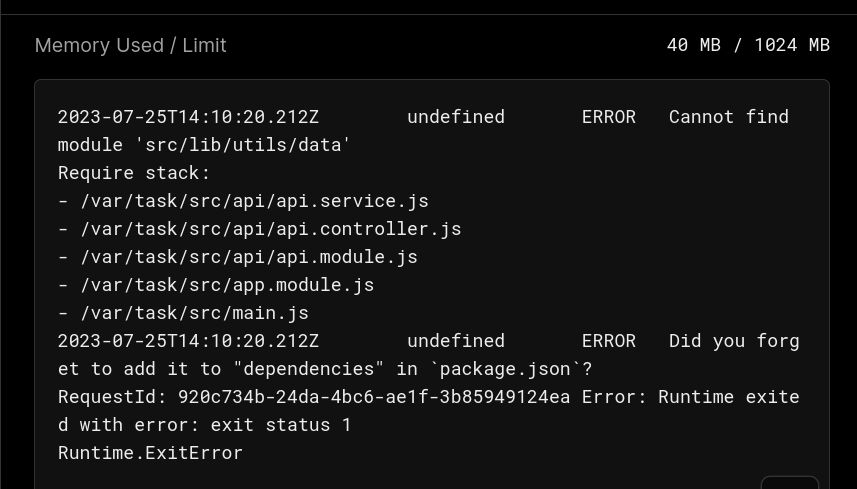Click the /var/task/src/api/api.module.js path

click(x=249, y=257)
